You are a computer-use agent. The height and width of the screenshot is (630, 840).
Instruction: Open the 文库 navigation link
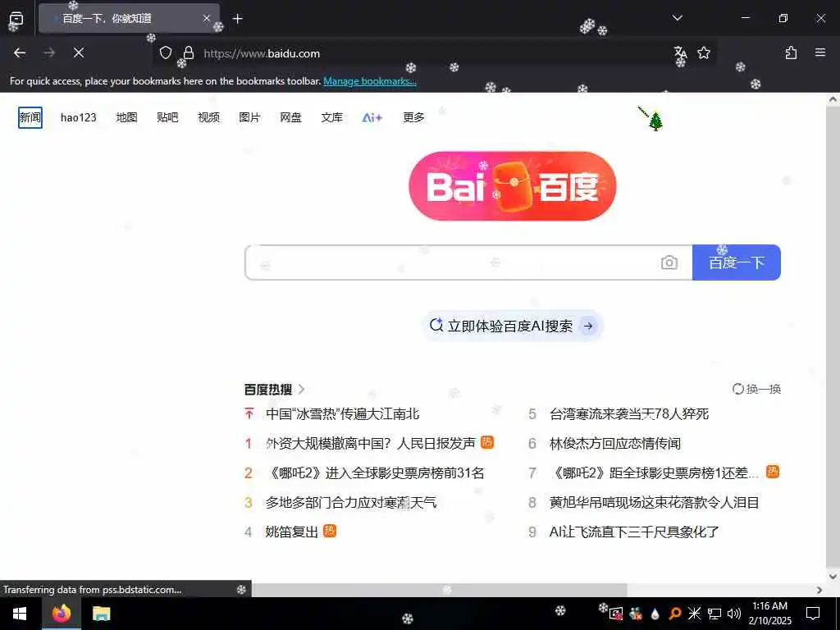(x=331, y=117)
